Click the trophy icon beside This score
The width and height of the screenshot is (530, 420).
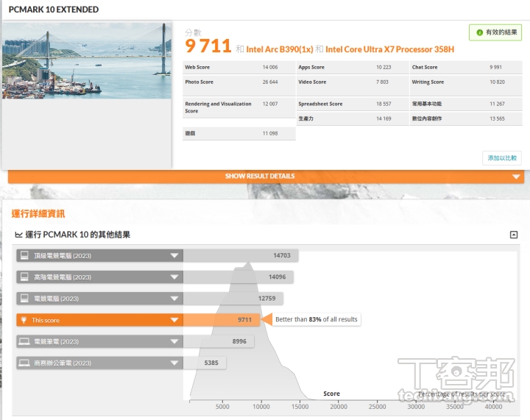click(x=24, y=320)
